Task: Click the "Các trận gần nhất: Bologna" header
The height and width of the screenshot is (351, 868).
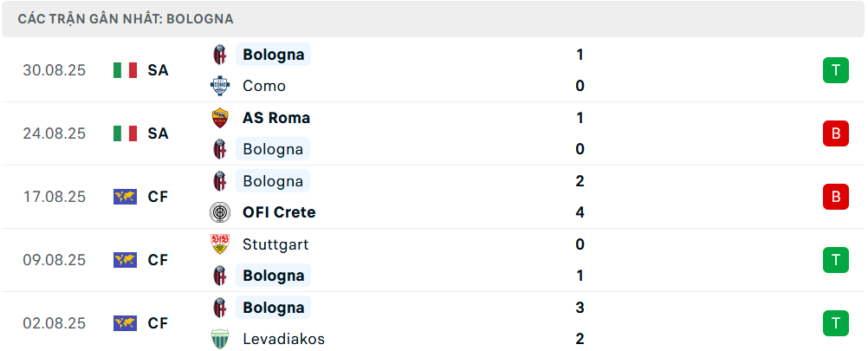Action: pos(126,19)
